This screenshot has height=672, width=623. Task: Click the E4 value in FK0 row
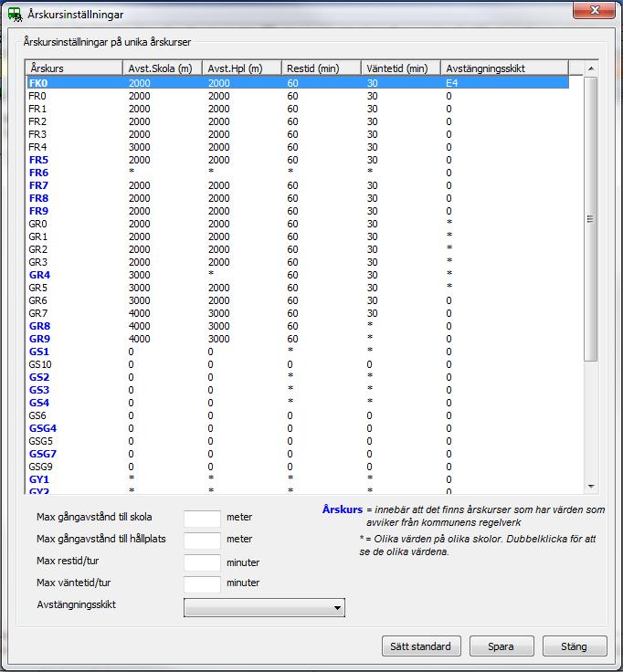tap(452, 83)
